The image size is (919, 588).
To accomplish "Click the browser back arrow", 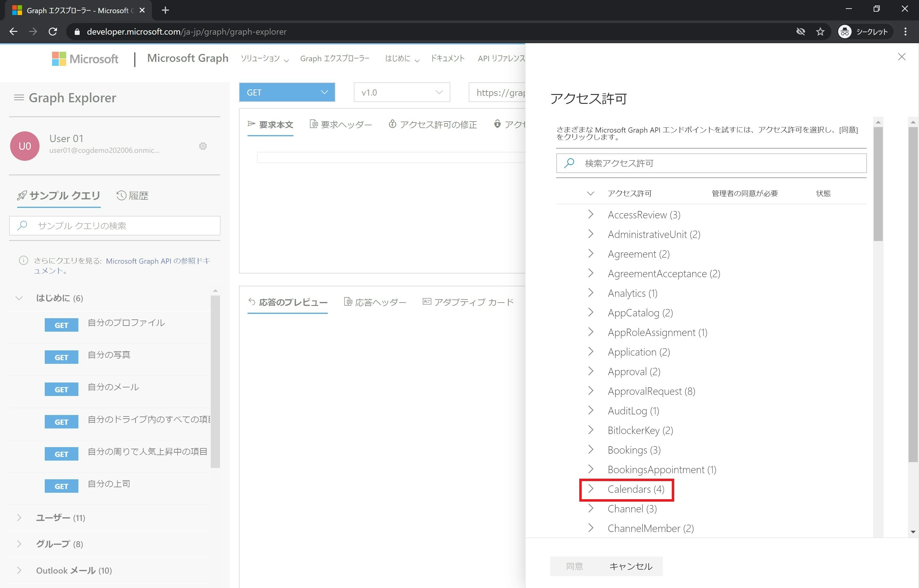I will [13, 32].
